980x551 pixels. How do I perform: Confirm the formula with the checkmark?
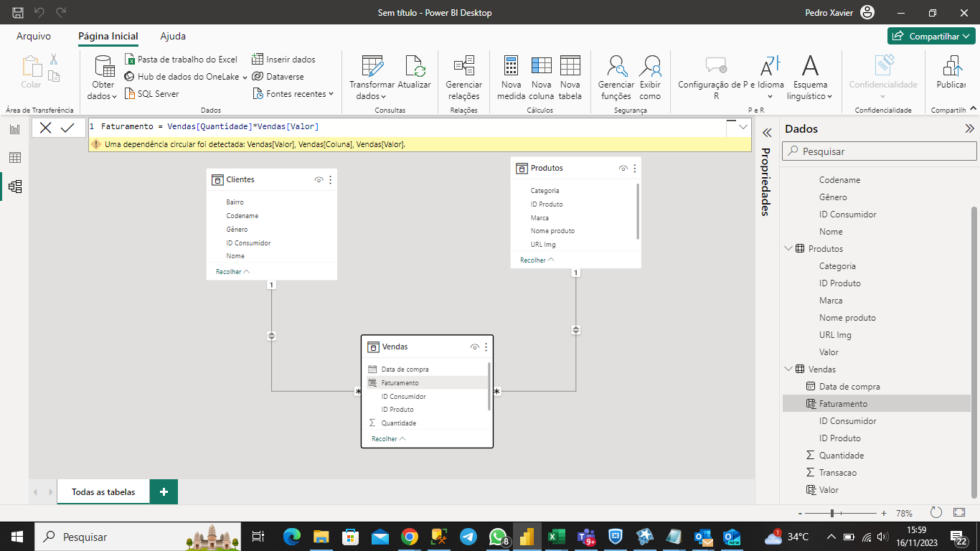pos(68,128)
